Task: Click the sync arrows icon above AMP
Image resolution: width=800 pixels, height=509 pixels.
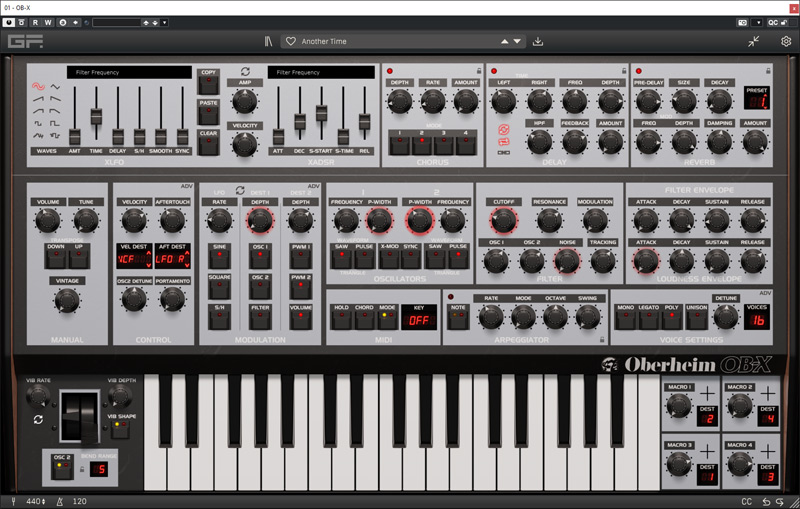Action: coord(245,72)
